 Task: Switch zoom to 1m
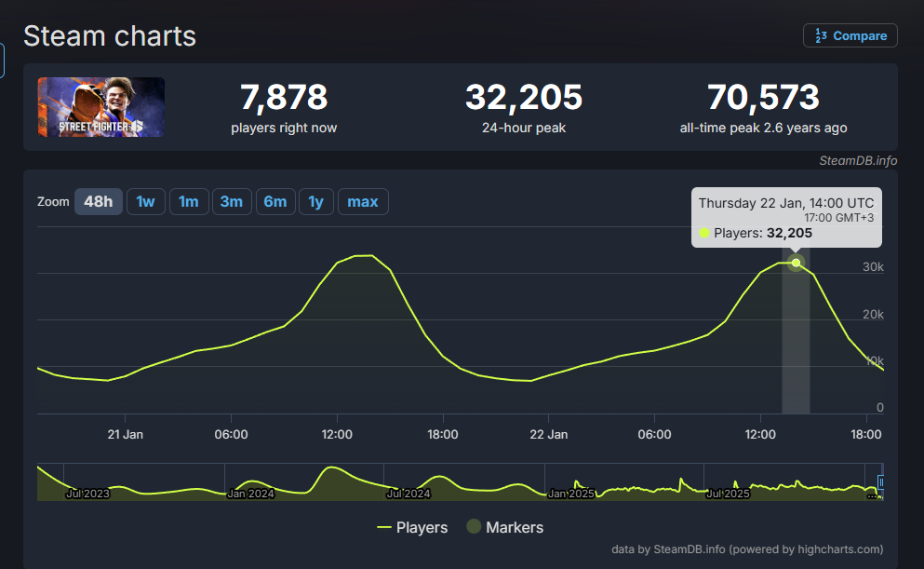coord(189,202)
